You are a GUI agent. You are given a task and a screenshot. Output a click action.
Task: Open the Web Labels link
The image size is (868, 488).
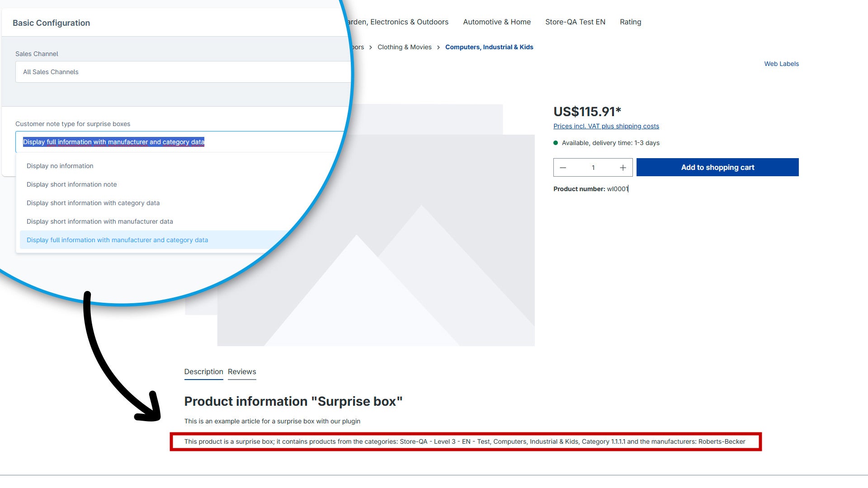781,64
